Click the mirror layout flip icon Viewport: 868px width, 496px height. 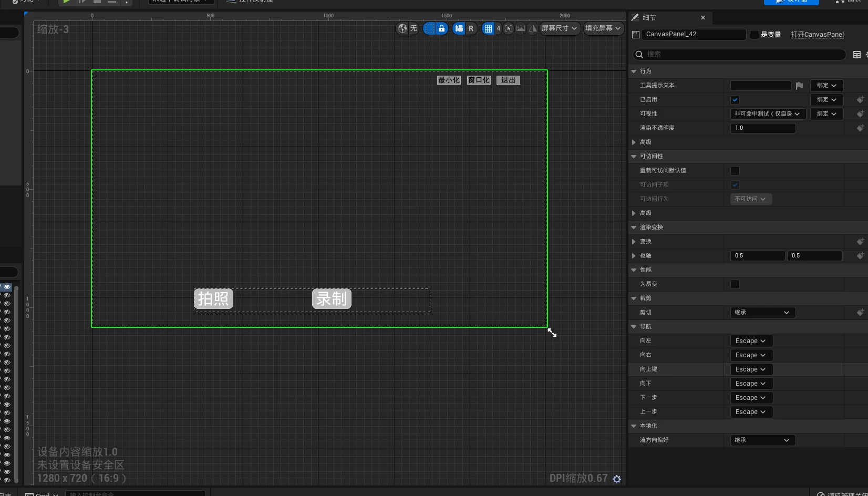(x=533, y=28)
